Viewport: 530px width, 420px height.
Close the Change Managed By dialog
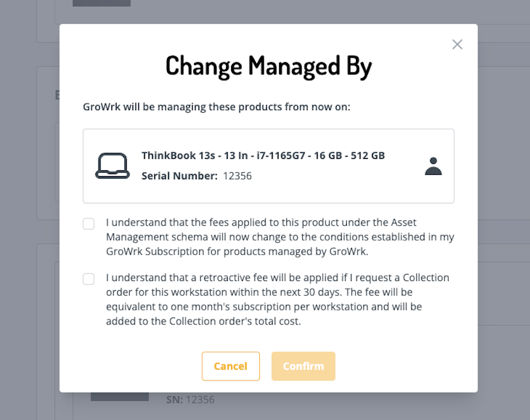457,44
